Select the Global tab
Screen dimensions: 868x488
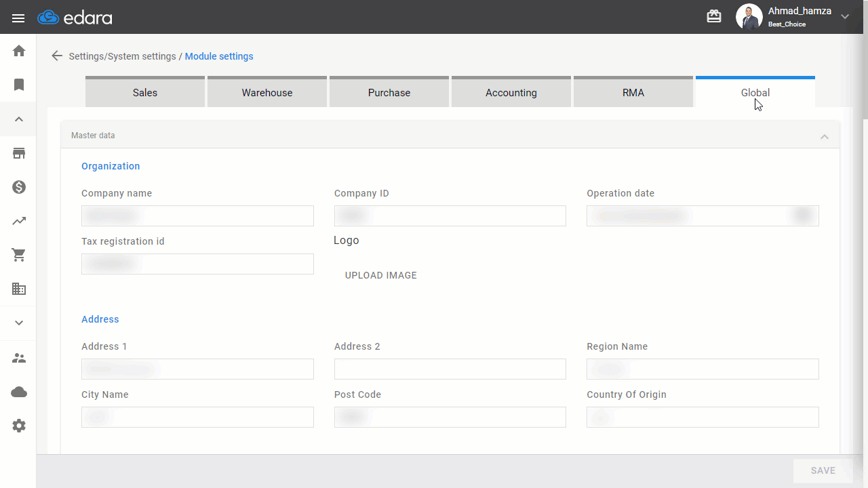coord(755,92)
